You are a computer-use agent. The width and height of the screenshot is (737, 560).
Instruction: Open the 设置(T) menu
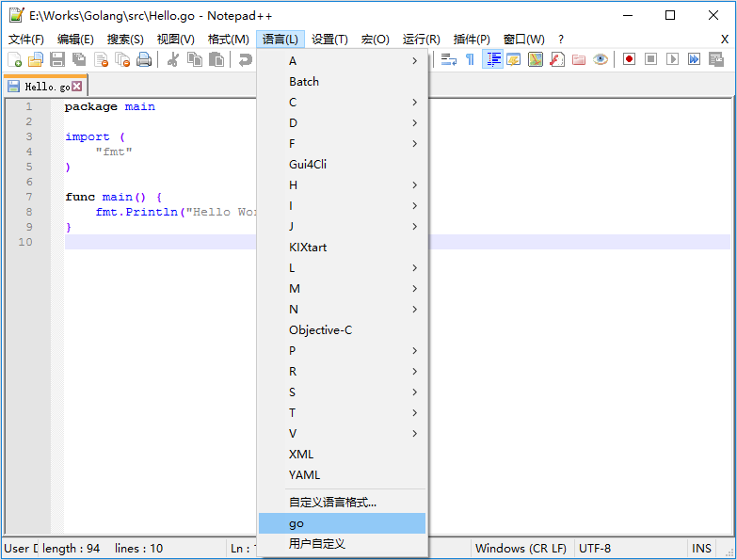coord(329,39)
